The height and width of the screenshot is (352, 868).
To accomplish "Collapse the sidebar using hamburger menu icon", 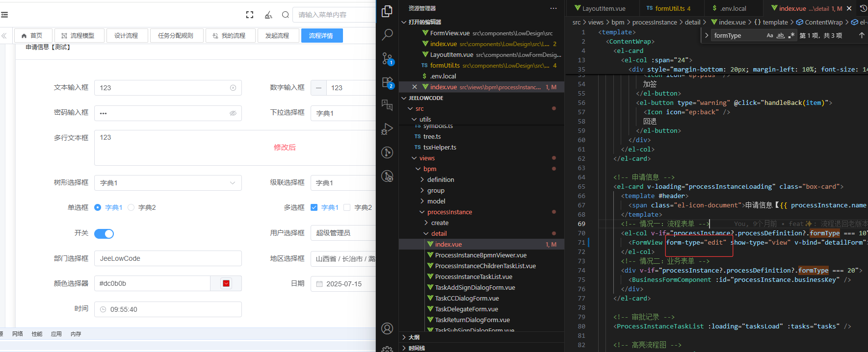I will click(x=4, y=15).
